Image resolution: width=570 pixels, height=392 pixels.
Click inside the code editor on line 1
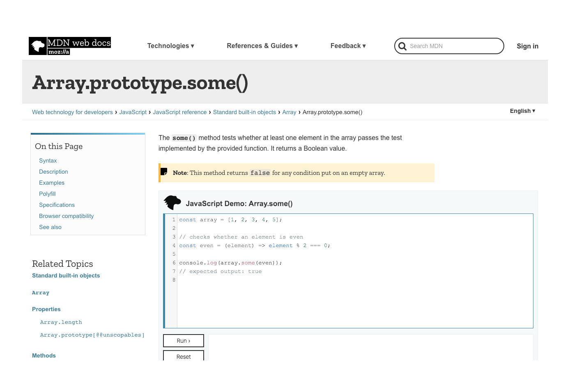tap(230, 220)
